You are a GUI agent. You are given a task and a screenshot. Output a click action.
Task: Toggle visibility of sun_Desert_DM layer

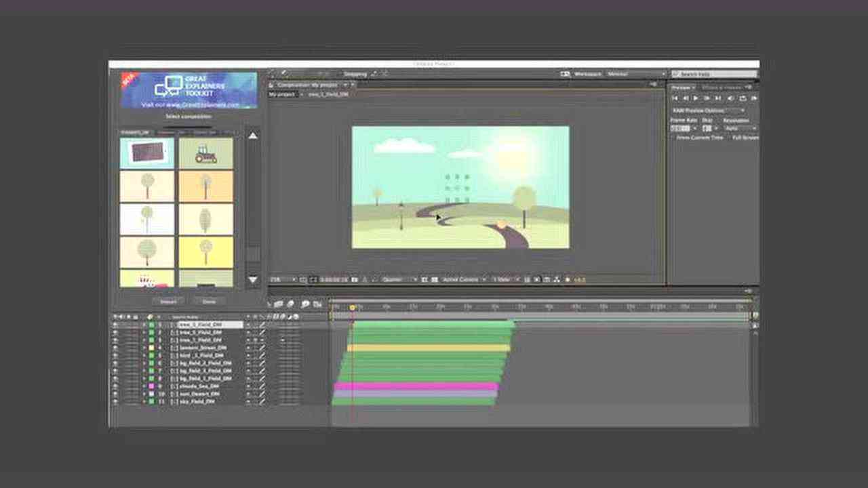pos(115,394)
